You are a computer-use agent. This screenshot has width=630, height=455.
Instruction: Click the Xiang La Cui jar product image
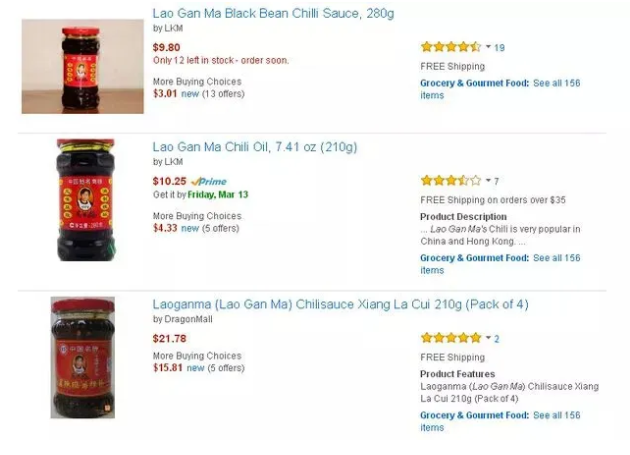coord(83,357)
